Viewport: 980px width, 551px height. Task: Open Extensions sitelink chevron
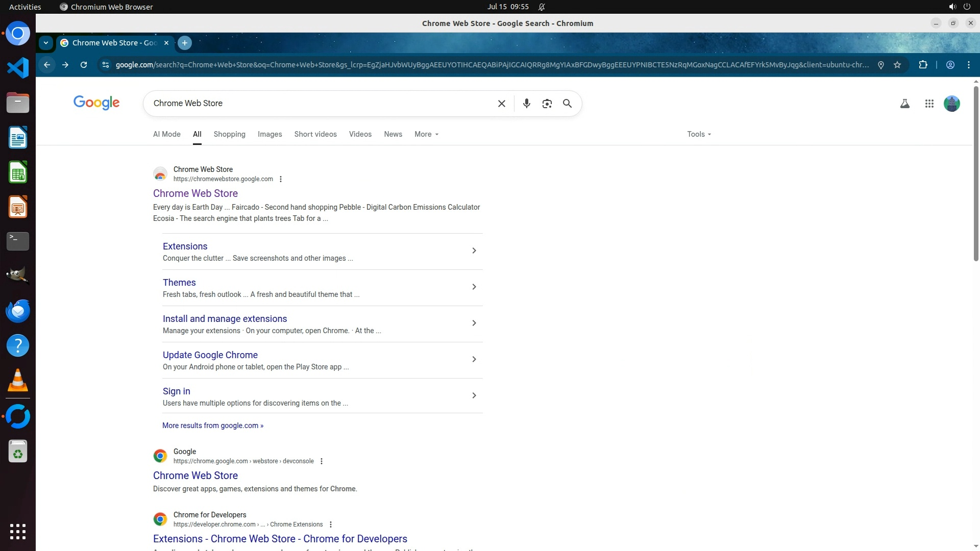[474, 251]
